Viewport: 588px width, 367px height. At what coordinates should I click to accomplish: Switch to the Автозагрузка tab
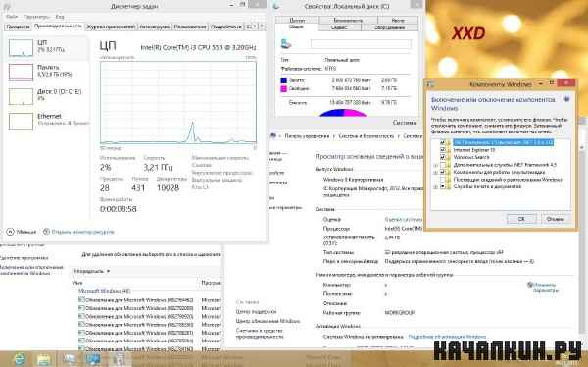tap(155, 27)
